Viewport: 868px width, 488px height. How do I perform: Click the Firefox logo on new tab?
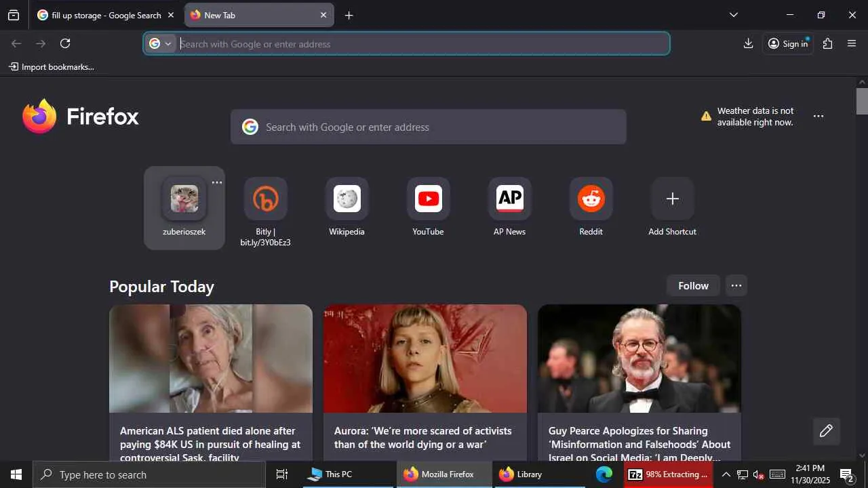coord(81,117)
